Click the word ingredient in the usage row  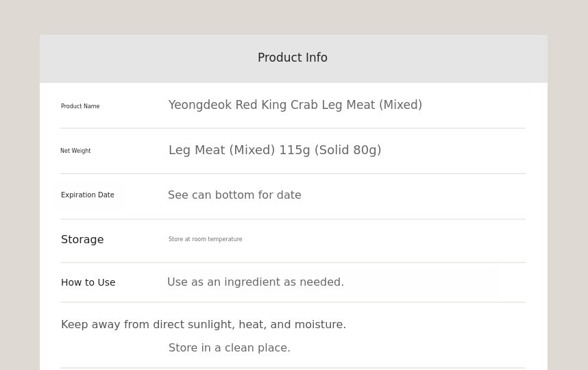coord(252,282)
